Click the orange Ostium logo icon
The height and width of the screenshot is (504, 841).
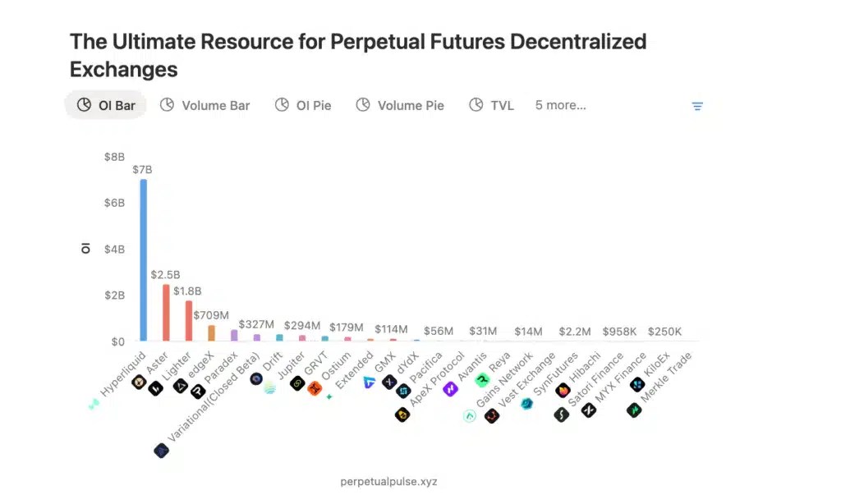(x=315, y=387)
